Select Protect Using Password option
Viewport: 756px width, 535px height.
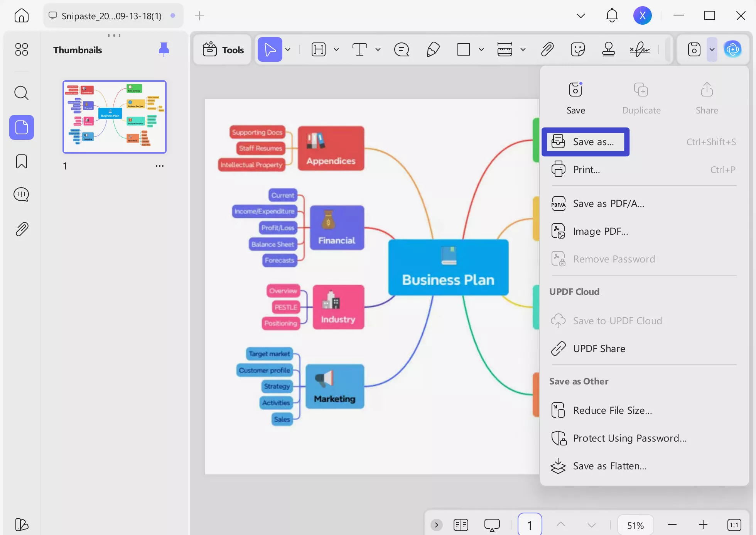pyautogui.click(x=630, y=438)
